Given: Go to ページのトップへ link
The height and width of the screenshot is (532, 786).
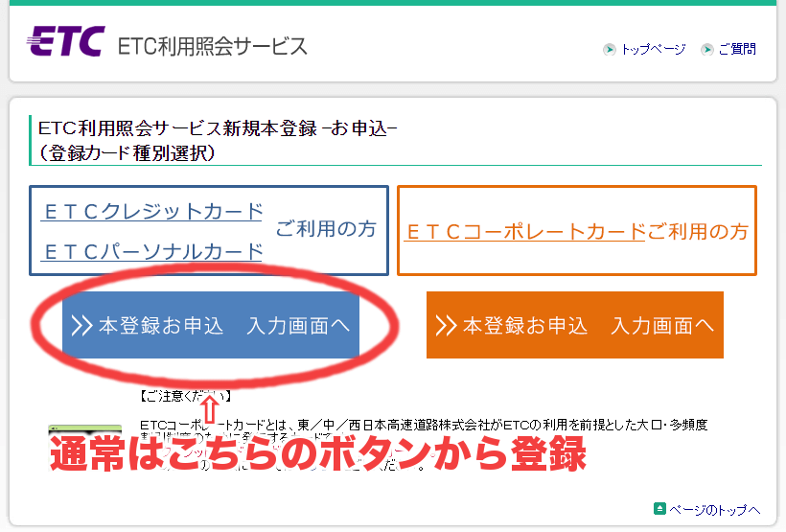Looking at the screenshot, I should 715,510.
